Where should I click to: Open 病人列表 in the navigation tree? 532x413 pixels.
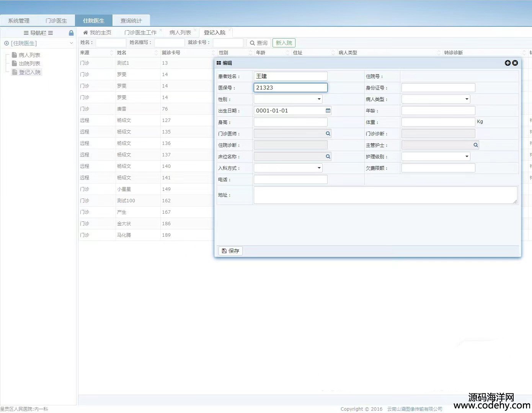pos(29,55)
